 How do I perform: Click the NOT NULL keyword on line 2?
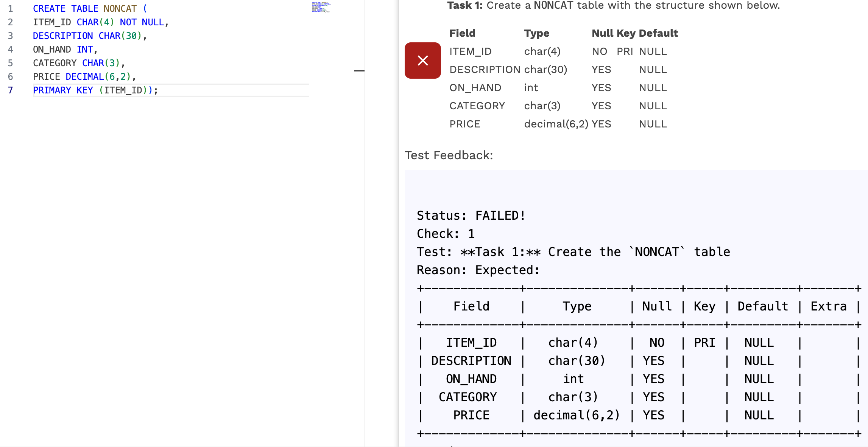click(x=143, y=22)
